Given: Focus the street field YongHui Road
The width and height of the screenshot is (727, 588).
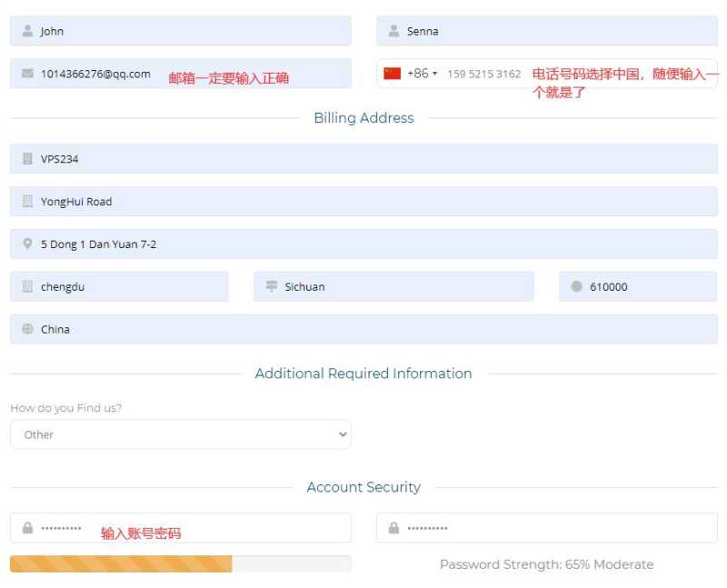Looking at the screenshot, I should (x=363, y=201).
